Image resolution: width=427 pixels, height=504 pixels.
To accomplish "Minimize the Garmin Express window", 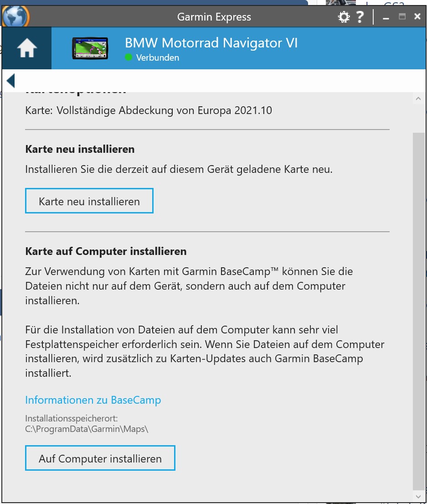I will coord(386,17).
